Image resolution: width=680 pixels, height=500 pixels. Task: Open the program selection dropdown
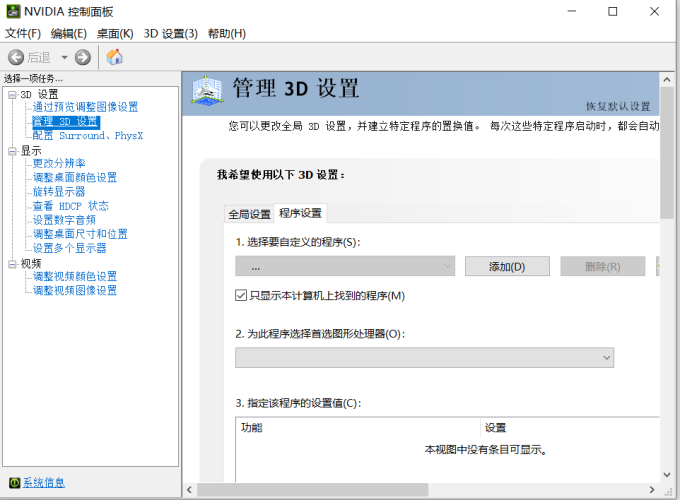pyautogui.click(x=345, y=266)
